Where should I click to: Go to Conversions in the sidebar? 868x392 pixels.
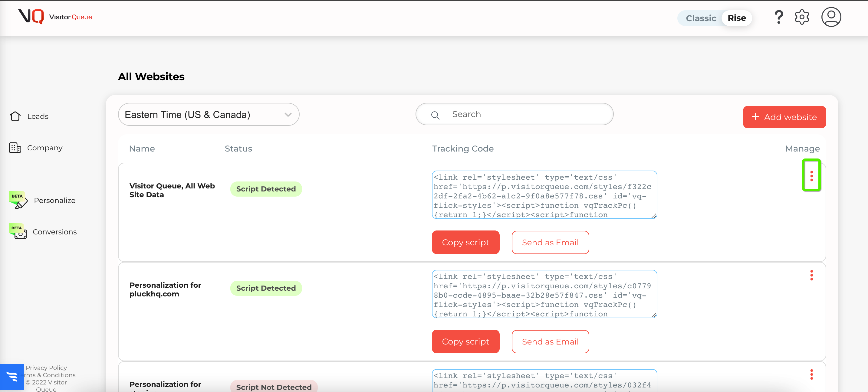(54, 232)
